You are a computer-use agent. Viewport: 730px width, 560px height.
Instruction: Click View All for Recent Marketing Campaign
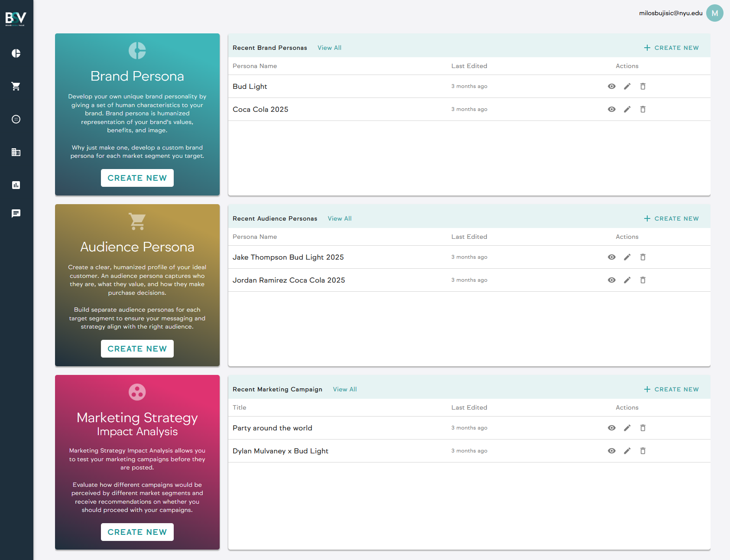pyautogui.click(x=344, y=389)
